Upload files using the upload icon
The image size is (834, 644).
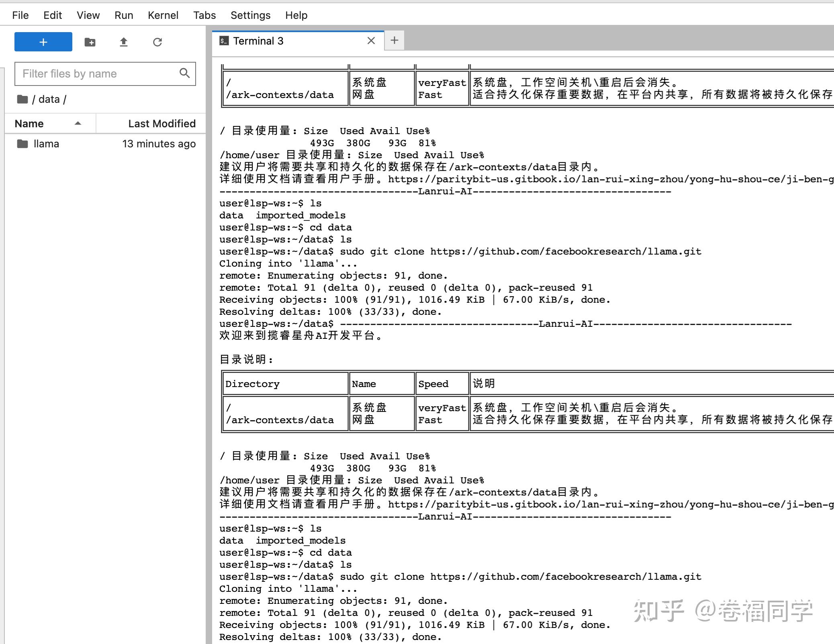tap(124, 41)
